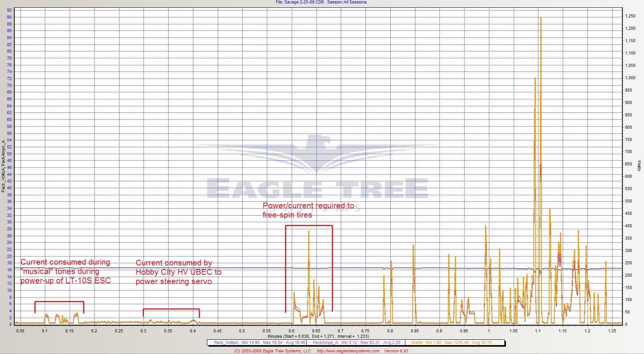The image size is (644, 354).
Task: Click the '0.65' tick on the minutes axis
Action: [x=316, y=331]
